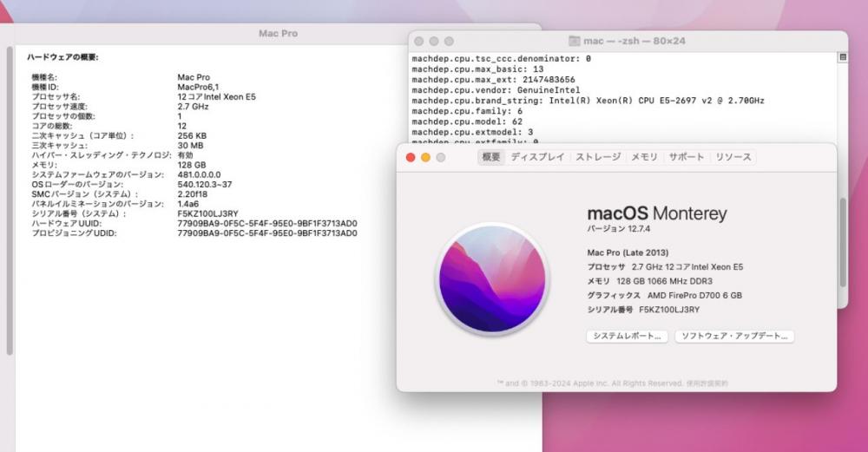
Task: Select the 二次キャッシュ value 256 KB
Action: [x=192, y=135]
